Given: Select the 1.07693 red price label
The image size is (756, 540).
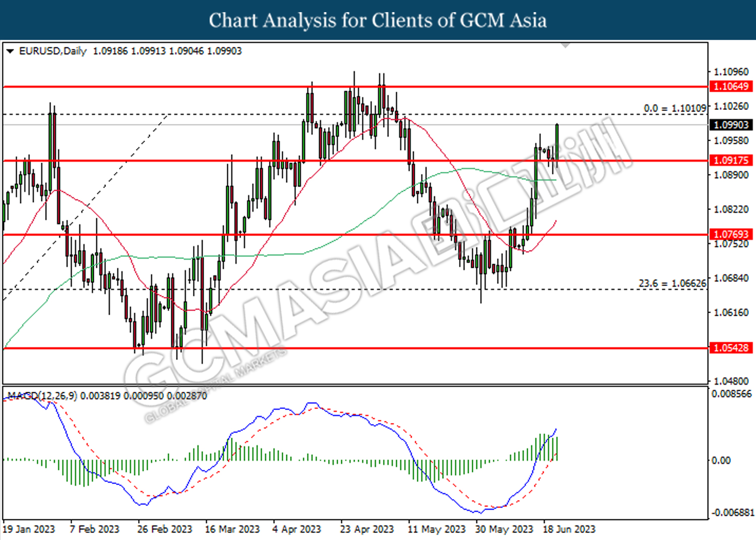Looking at the screenshot, I should tap(731, 234).
